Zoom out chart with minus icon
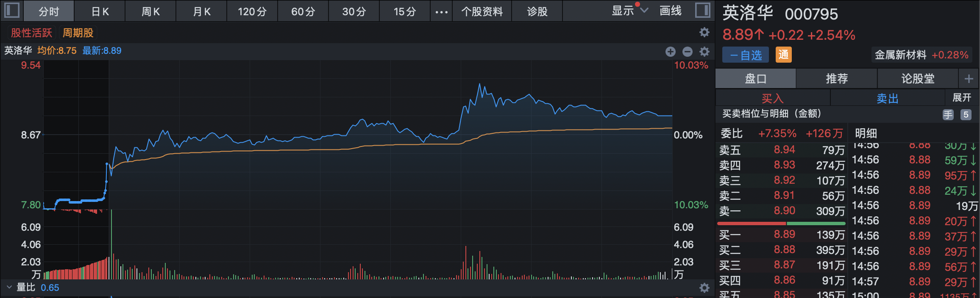Image resolution: width=980 pixels, height=298 pixels. click(x=687, y=52)
